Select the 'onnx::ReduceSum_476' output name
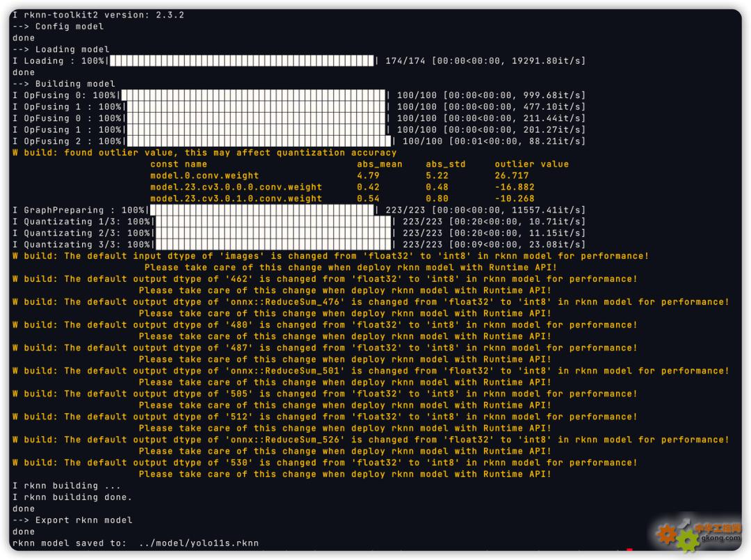This screenshot has height=560, width=751. tap(284, 302)
